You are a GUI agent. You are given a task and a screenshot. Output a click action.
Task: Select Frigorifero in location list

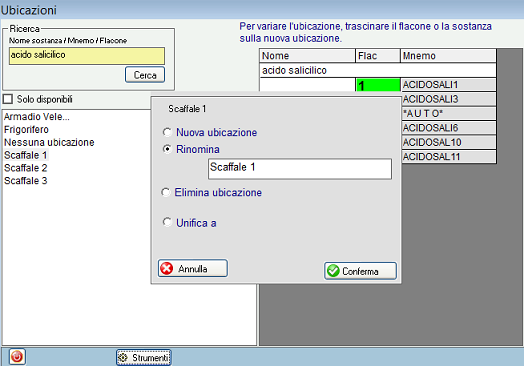(x=26, y=129)
